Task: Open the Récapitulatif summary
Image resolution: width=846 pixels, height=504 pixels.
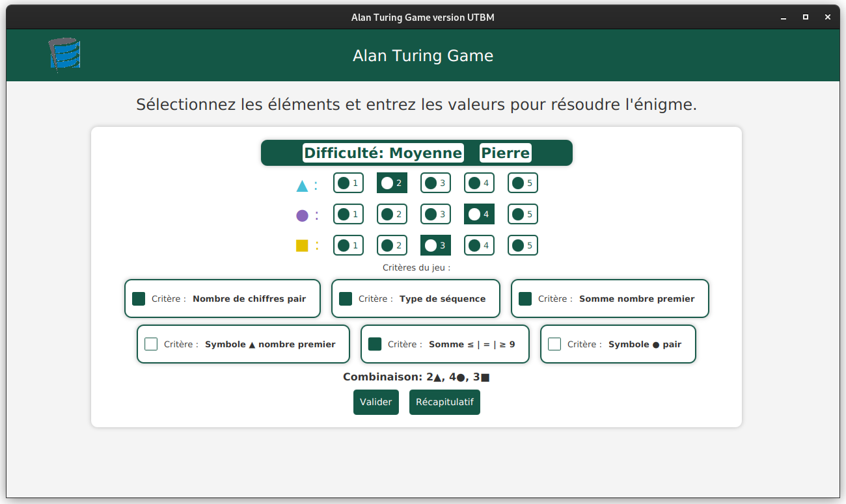Action: pos(444,402)
